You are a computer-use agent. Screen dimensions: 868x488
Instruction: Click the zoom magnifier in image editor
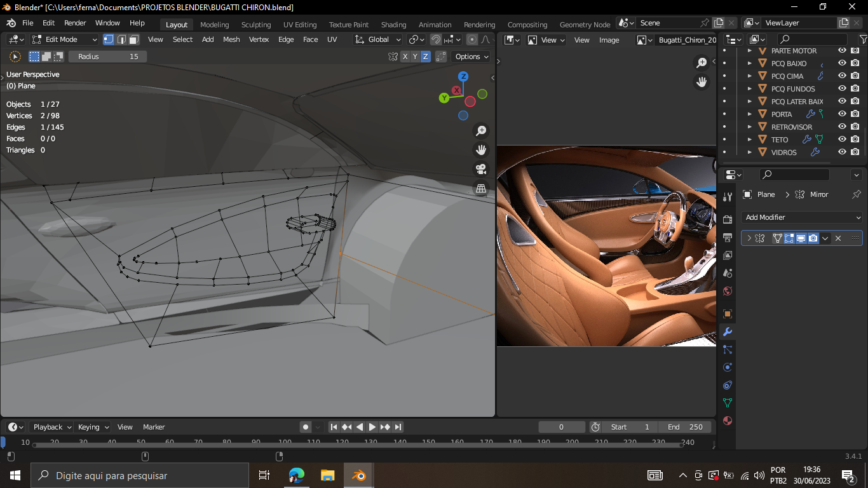(702, 63)
